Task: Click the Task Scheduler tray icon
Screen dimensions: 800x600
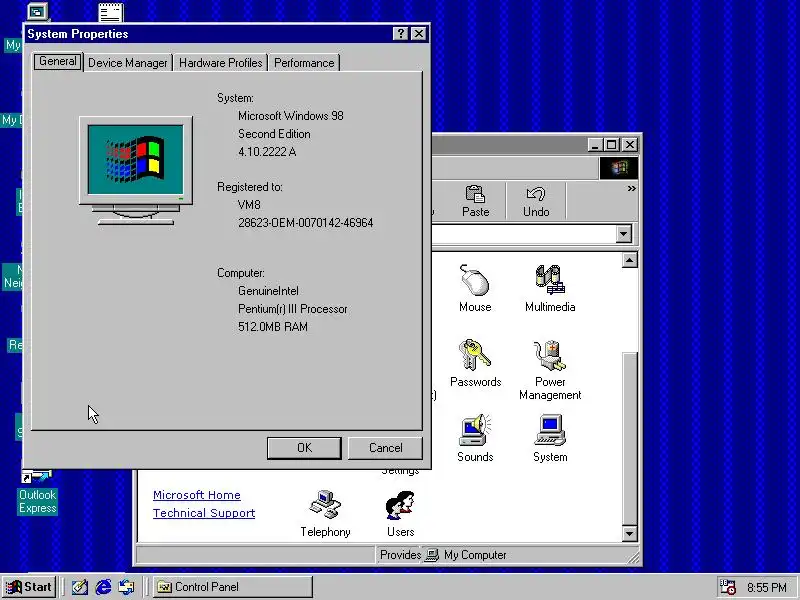Action: [727, 587]
